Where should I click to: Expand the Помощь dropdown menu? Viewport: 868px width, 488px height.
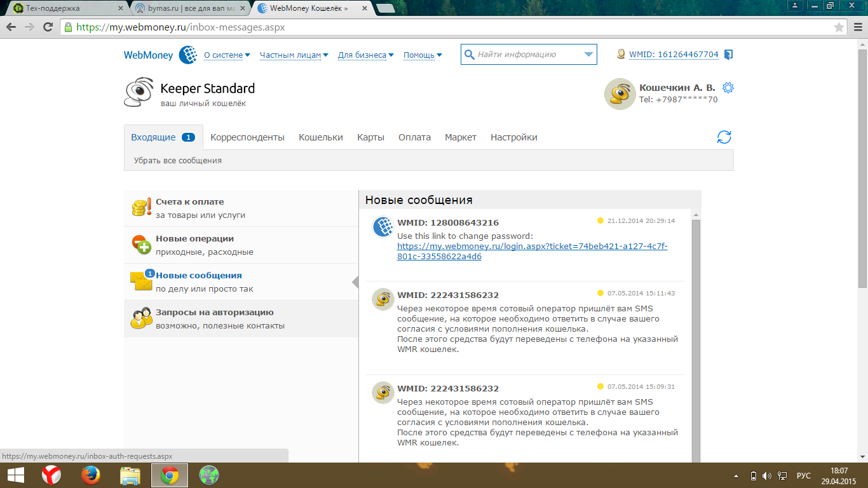click(423, 55)
